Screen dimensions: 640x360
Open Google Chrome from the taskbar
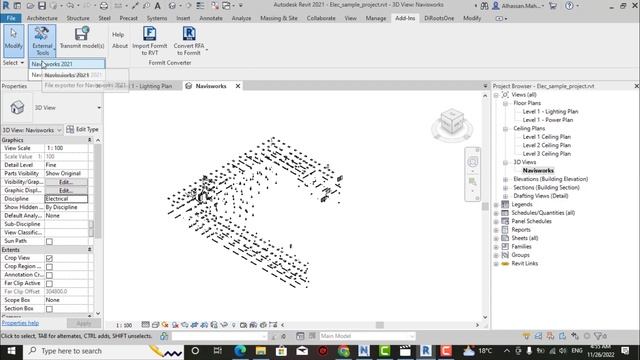[343, 351]
